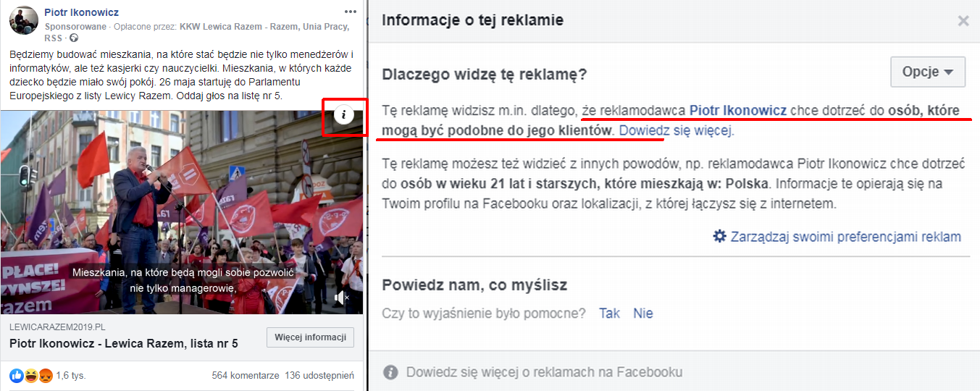Open the Dowiedz się więcej link
The height and width of the screenshot is (391, 980).
coord(677,131)
